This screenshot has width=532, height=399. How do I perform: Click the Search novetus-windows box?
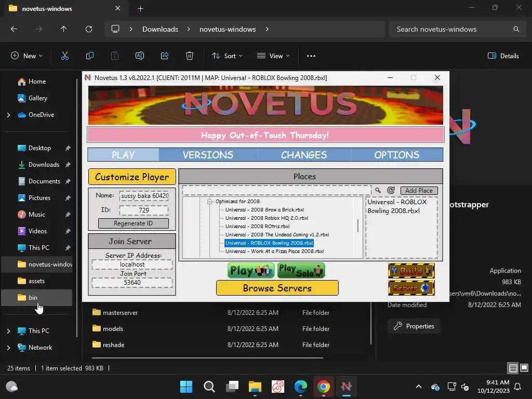pos(458,29)
